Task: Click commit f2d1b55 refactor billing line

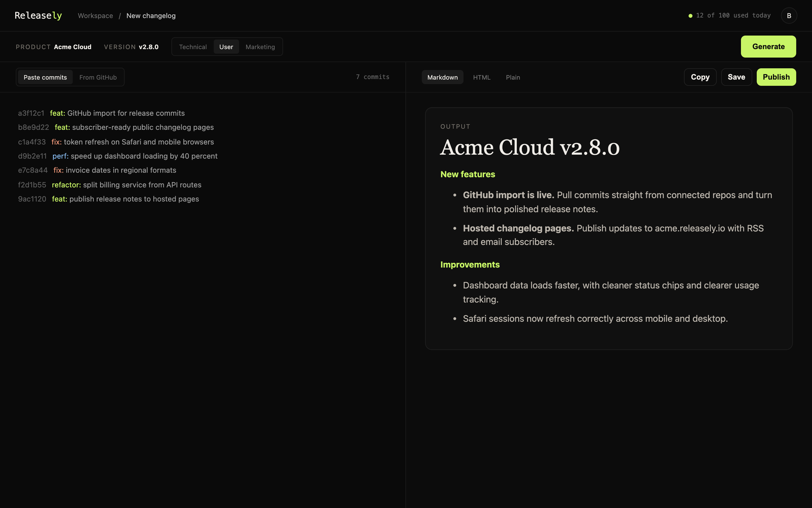Action: point(110,185)
